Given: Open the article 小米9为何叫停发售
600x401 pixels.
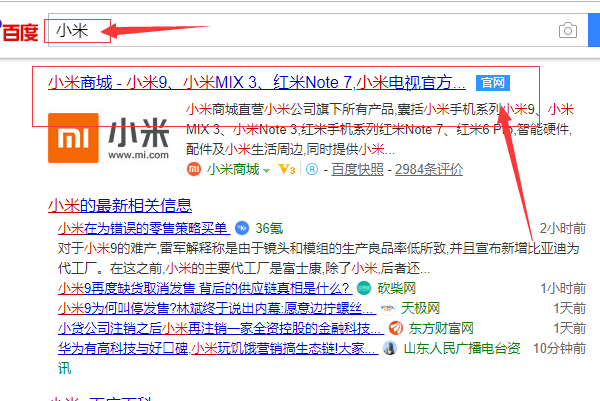Looking at the screenshot, I should (217, 308).
